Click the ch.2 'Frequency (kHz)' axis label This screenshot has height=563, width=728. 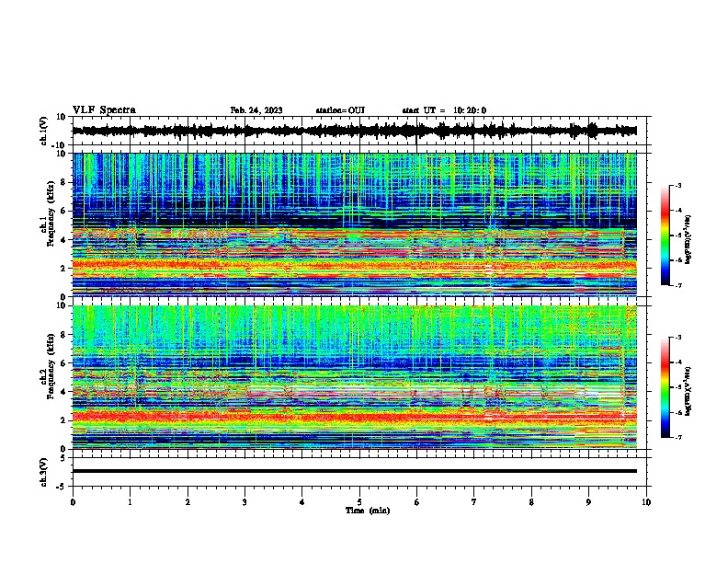click(x=51, y=366)
